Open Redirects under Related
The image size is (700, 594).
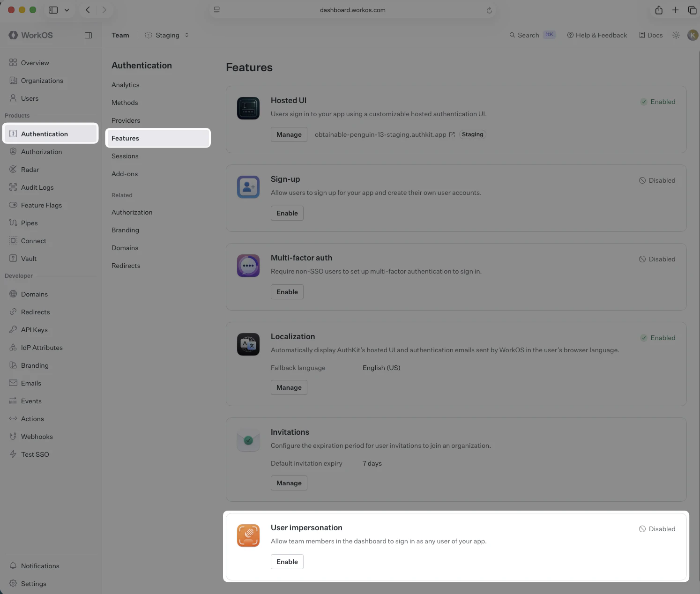(x=126, y=266)
